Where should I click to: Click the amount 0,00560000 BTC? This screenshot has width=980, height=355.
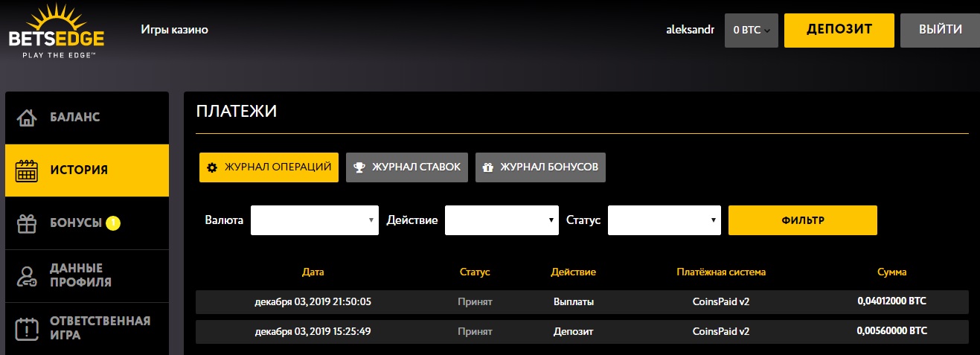point(892,330)
